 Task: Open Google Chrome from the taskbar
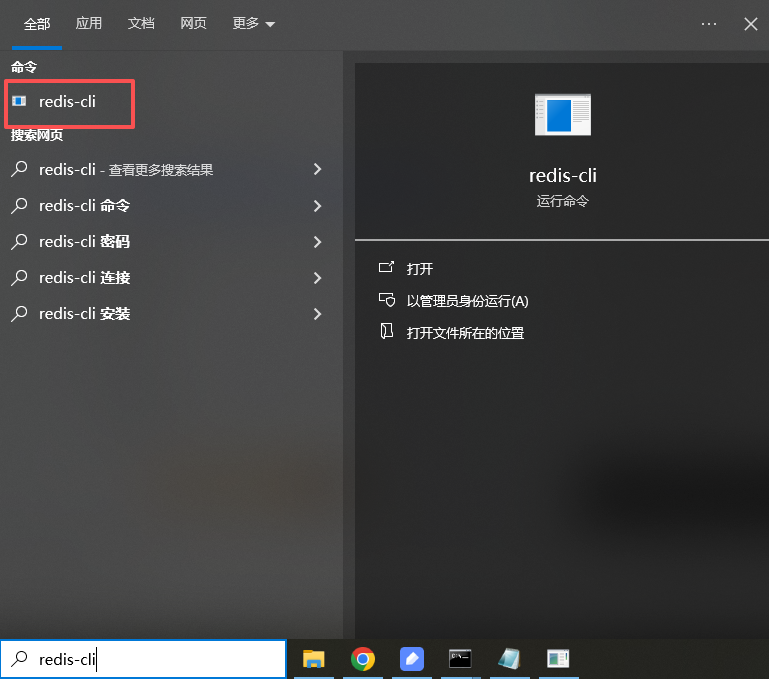tap(363, 659)
